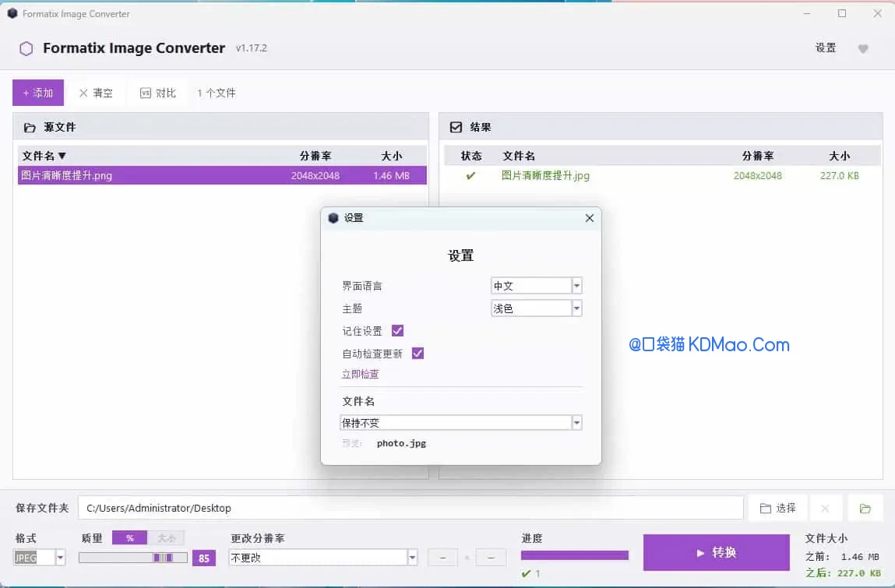895x588 pixels.
Task: Adjust the quality slider handle
Action: [164, 557]
